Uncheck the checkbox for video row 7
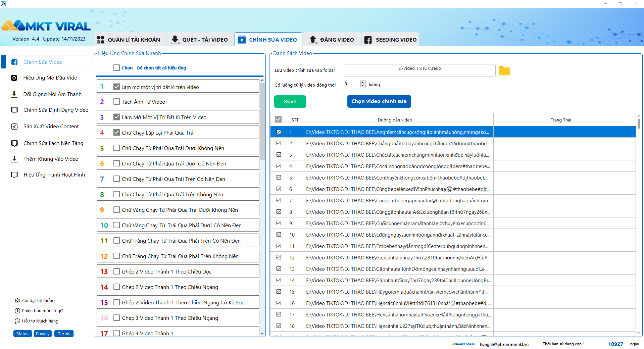The image size is (644, 349). pyautogui.click(x=279, y=200)
